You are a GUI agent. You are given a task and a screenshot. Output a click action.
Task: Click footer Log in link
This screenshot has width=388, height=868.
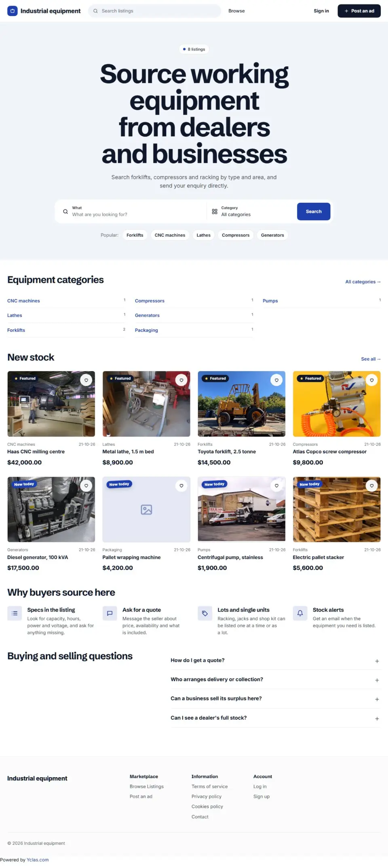click(x=260, y=786)
